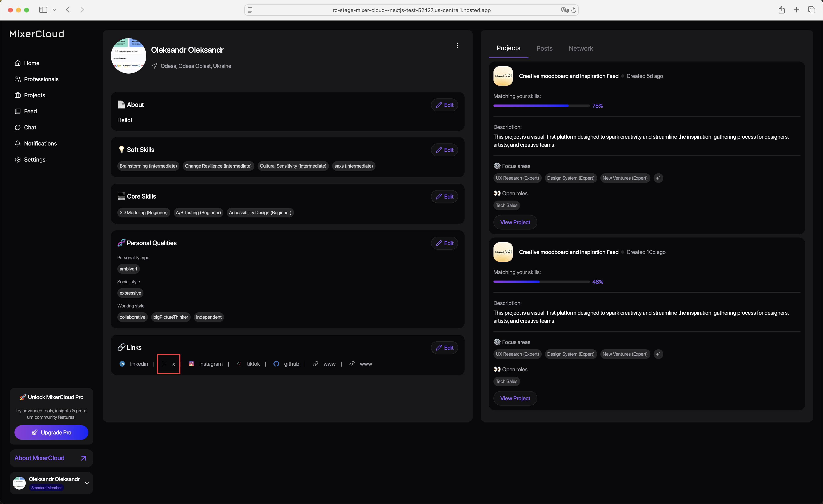The width and height of the screenshot is (823, 504).
Task: Click the profile avatar picture
Action: pyautogui.click(x=128, y=56)
